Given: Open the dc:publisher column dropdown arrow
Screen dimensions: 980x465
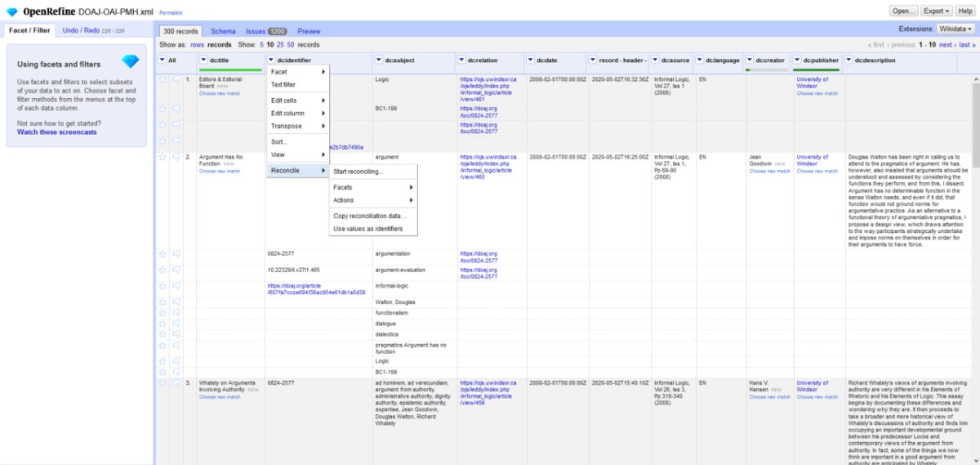Looking at the screenshot, I should 797,60.
